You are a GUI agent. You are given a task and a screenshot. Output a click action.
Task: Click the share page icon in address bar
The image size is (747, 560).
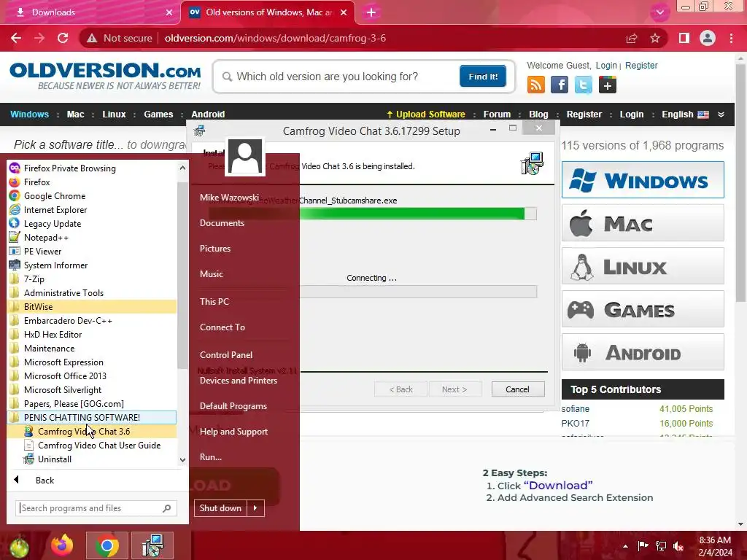(x=632, y=38)
